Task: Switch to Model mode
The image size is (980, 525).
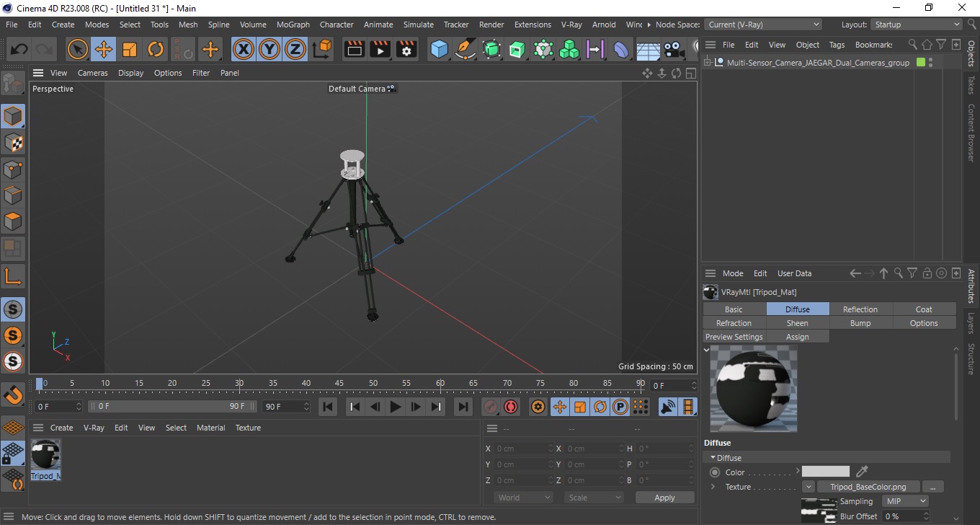Action: click(x=13, y=116)
